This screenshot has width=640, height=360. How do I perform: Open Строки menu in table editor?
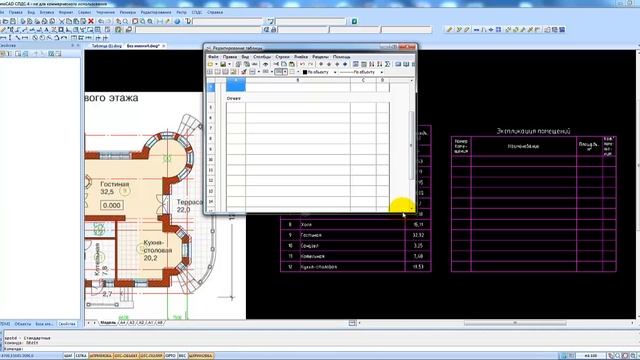282,57
